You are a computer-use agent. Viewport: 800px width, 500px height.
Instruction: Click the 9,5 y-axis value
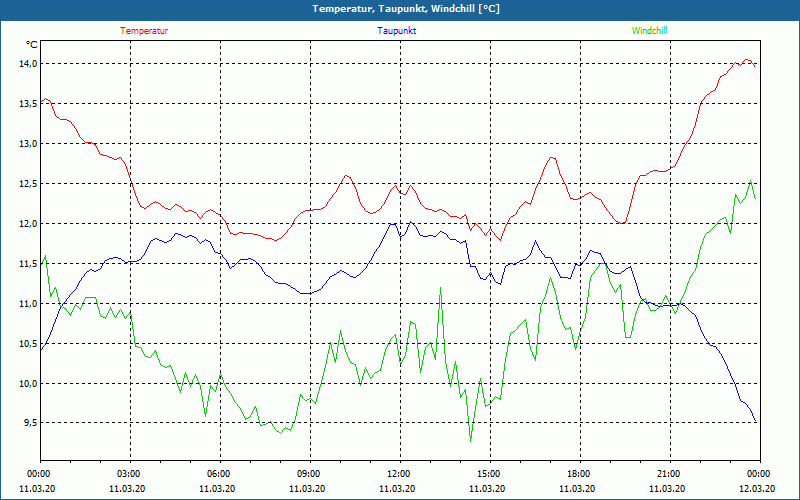tap(31, 423)
